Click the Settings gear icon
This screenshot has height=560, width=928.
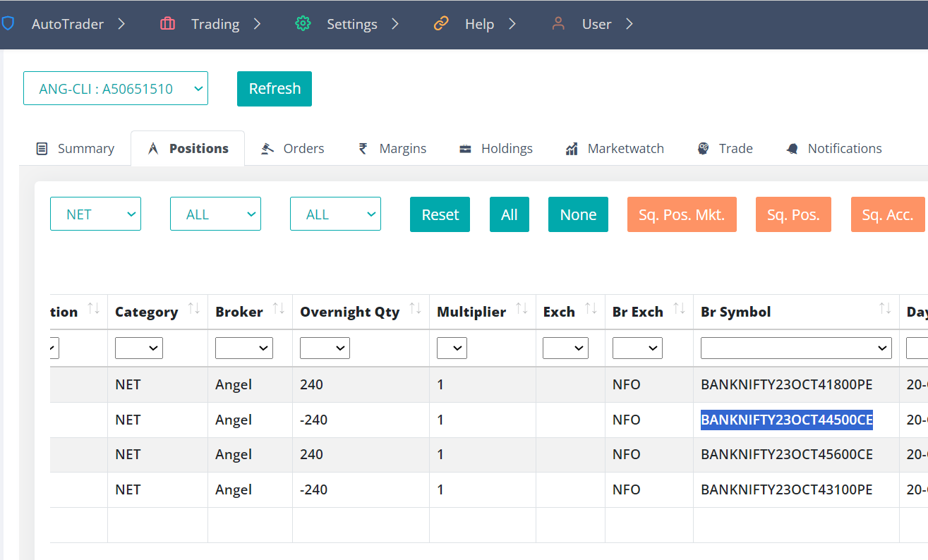pyautogui.click(x=303, y=24)
